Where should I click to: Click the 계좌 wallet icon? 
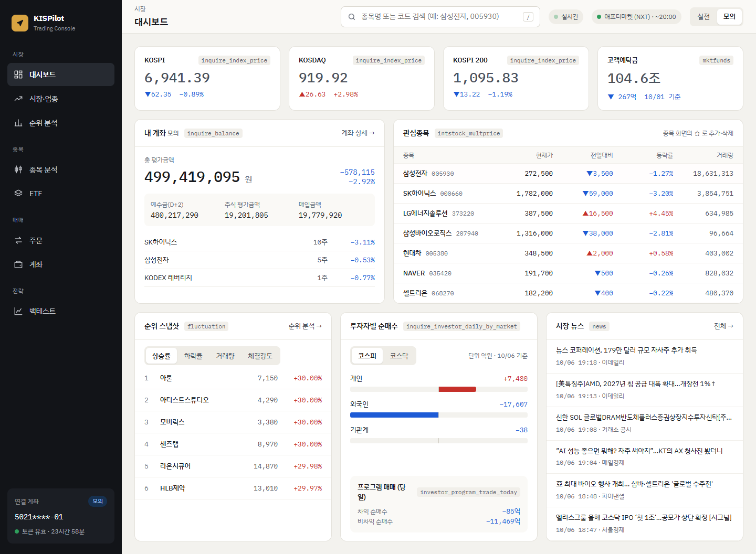point(18,264)
